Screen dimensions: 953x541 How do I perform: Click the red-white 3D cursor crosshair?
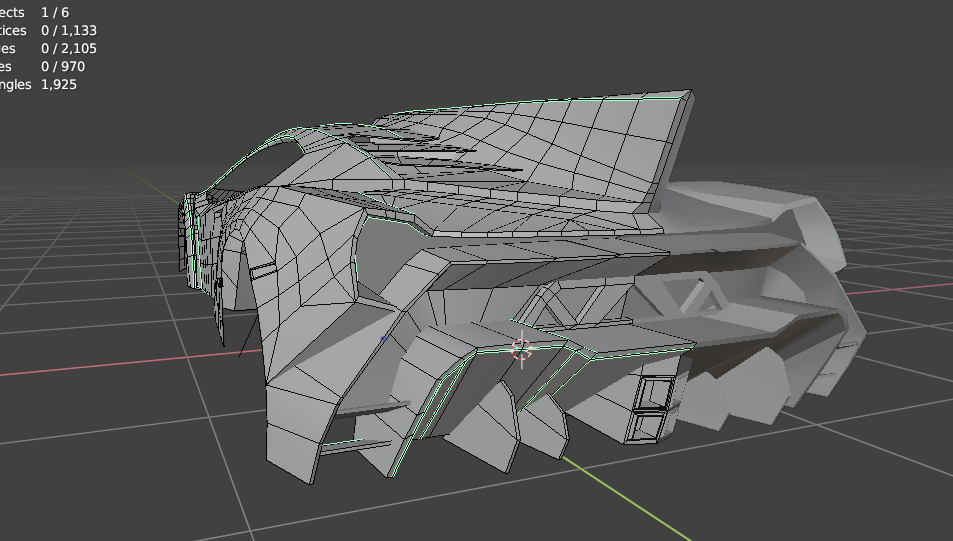(x=521, y=350)
